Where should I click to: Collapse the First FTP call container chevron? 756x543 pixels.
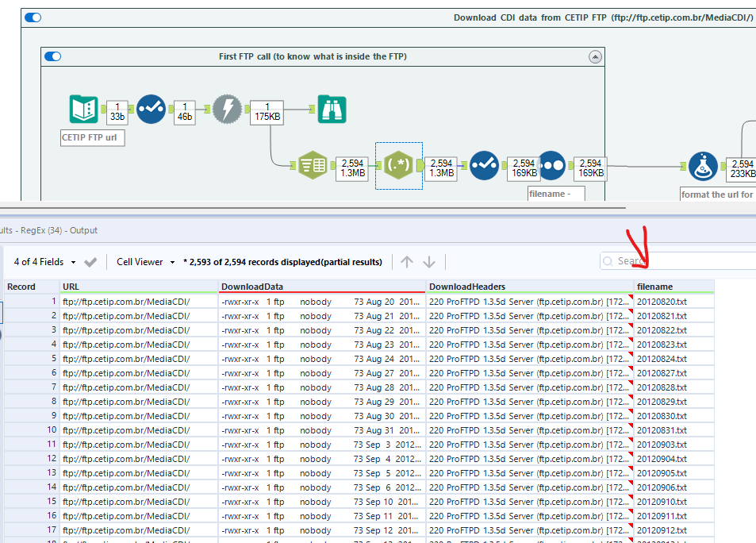point(594,56)
